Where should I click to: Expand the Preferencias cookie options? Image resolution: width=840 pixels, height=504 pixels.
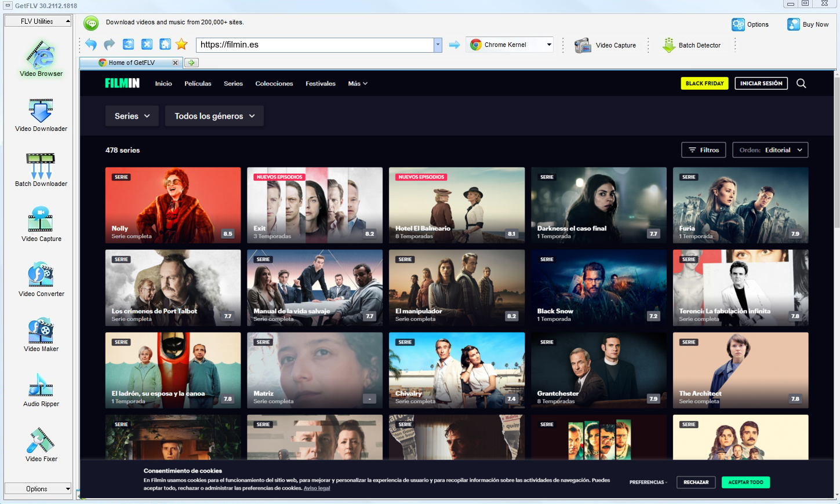click(x=648, y=482)
